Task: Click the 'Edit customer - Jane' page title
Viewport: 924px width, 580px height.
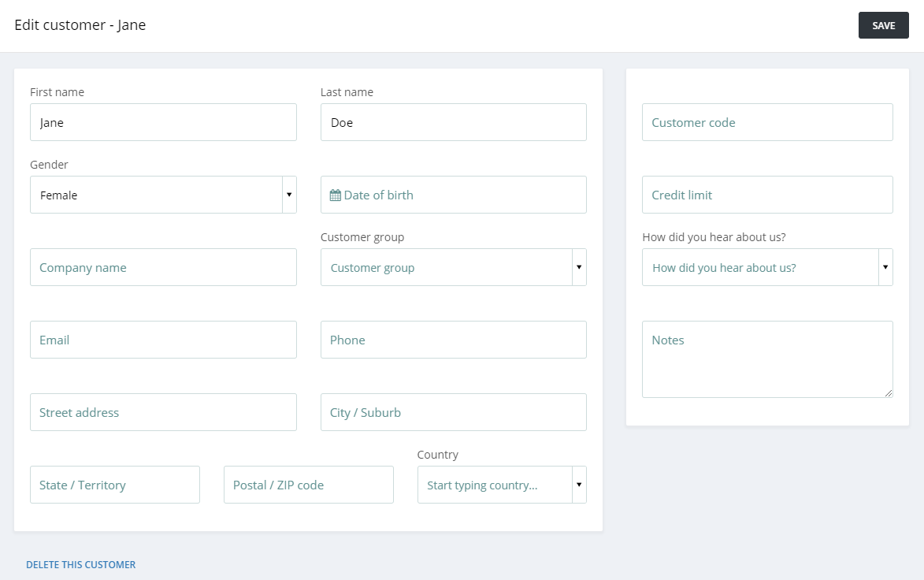Action: (x=80, y=24)
